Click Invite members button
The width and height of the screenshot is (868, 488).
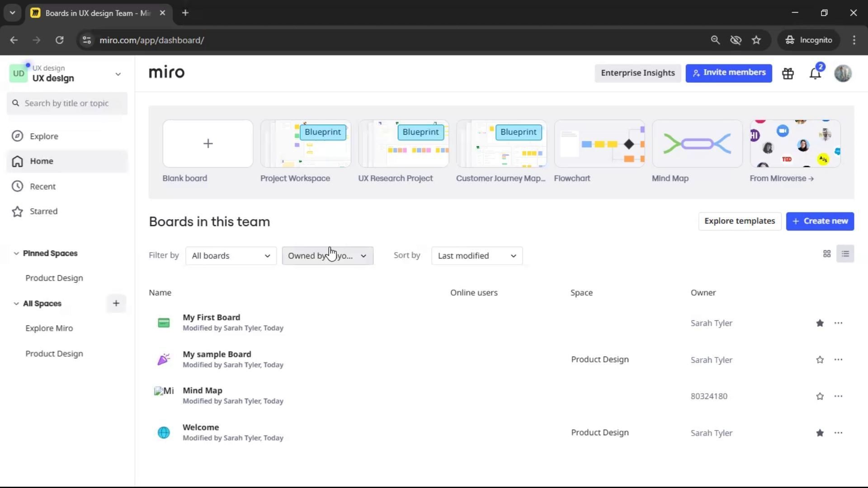(x=729, y=73)
